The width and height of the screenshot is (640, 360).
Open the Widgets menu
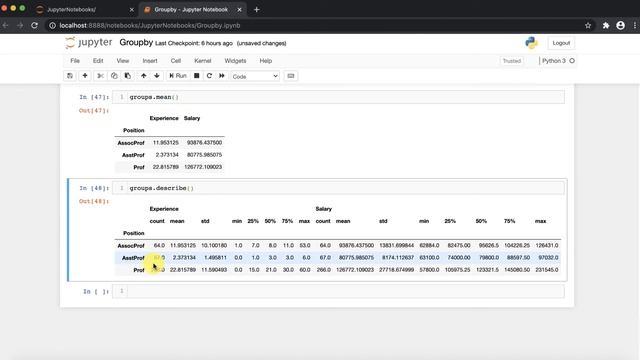click(x=236, y=61)
